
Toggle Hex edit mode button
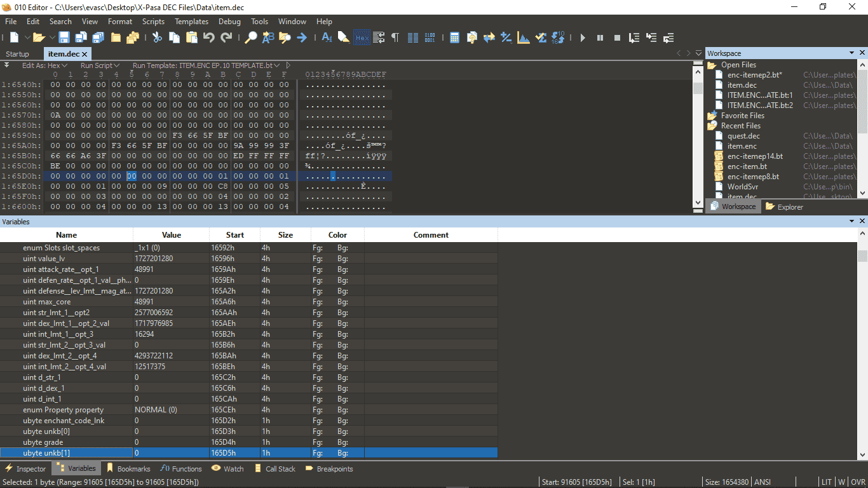pyautogui.click(x=362, y=37)
